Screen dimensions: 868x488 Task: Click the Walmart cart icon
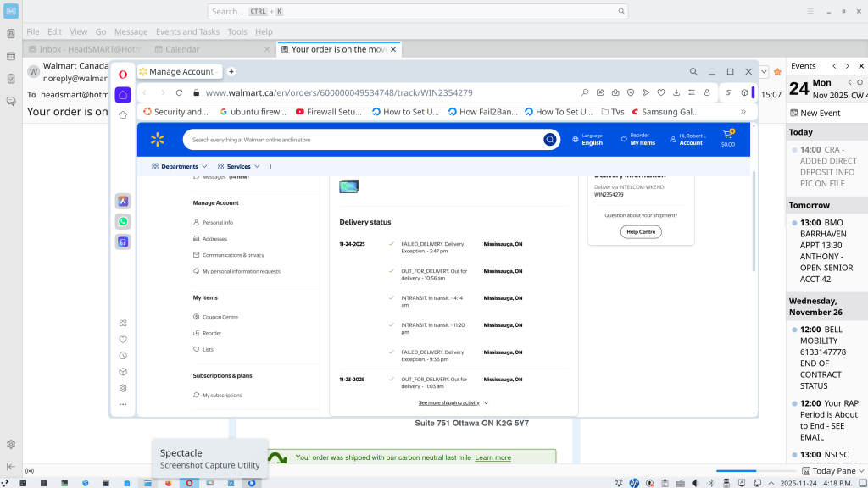[727, 136]
